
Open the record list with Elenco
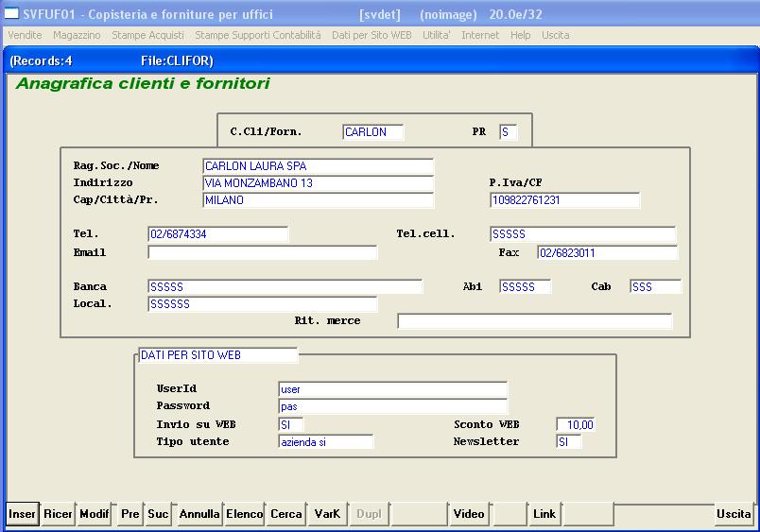pos(244,514)
